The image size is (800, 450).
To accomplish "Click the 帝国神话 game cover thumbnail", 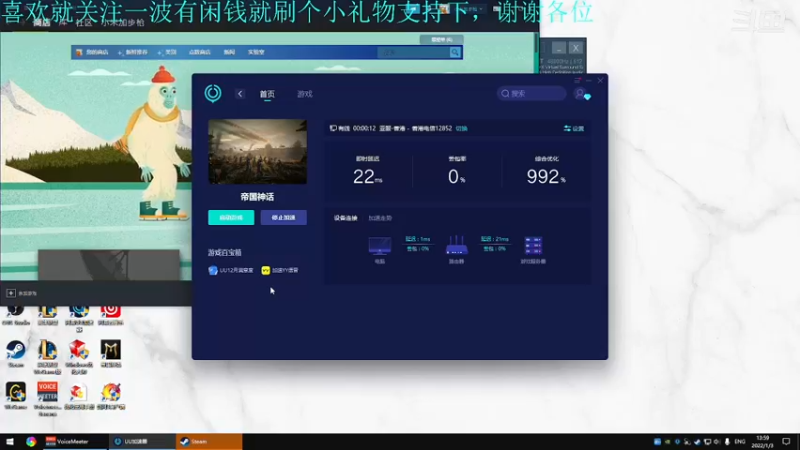I will click(x=257, y=152).
